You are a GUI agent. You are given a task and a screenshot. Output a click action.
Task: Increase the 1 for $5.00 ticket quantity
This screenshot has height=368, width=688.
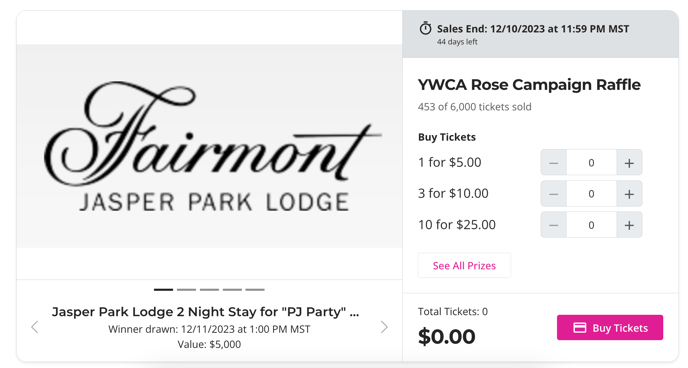click(x=629, y=163)
